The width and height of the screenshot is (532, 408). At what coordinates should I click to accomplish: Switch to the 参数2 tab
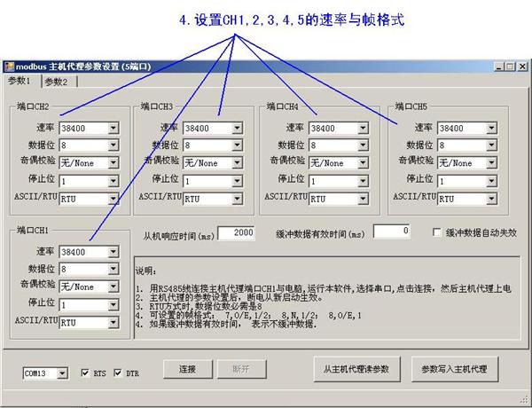[59, 82]
